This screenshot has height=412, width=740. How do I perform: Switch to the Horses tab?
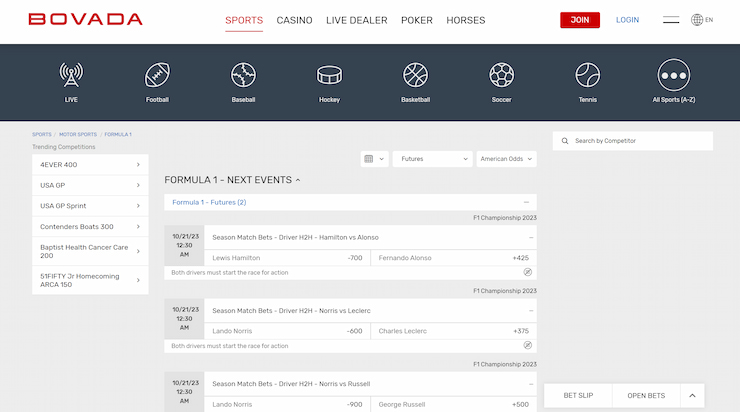click(x=466, y=20)
